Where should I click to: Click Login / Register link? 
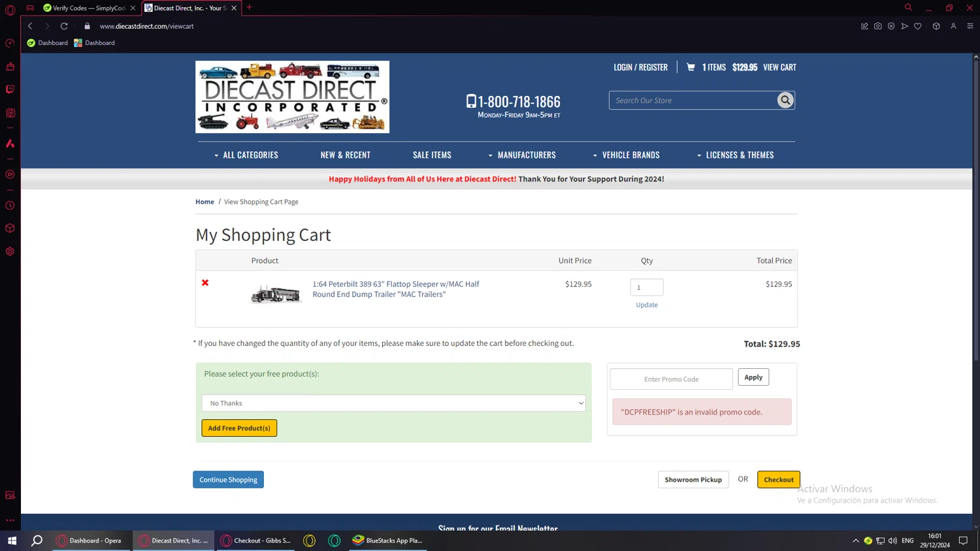coord(640,67)
